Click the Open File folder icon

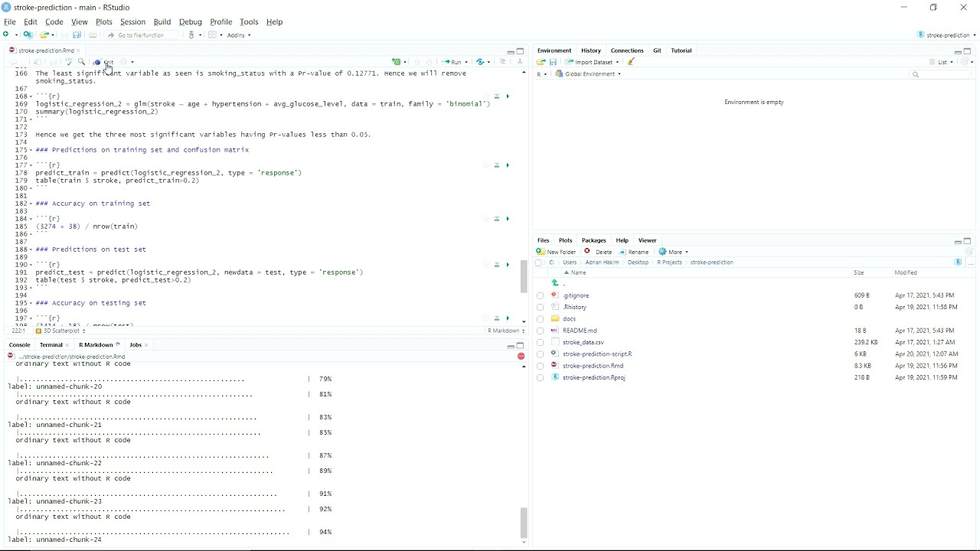(x=44, y=35)
